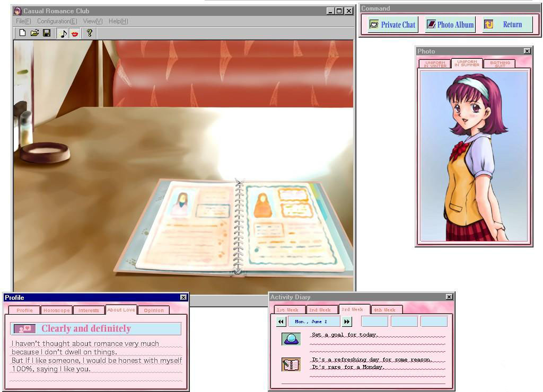Toggle the red lips voice button
This screenshot has width=543, height=392.
75,33
